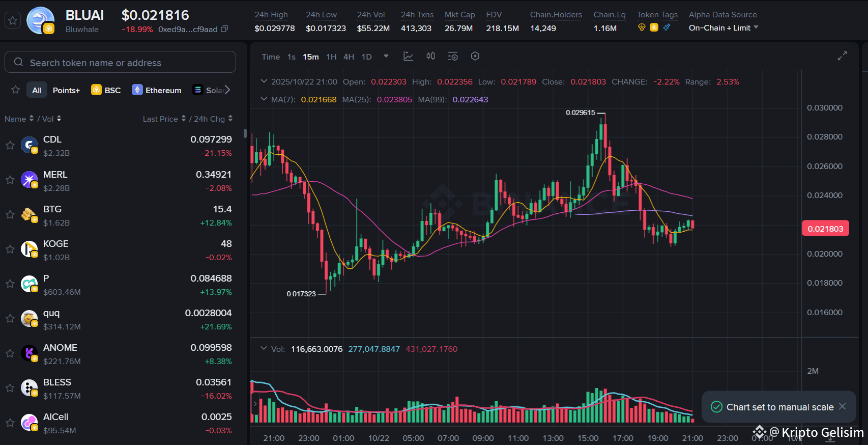Click the AICell token icon
Viewport: 868px width, 445px height.
pos(29,422)
